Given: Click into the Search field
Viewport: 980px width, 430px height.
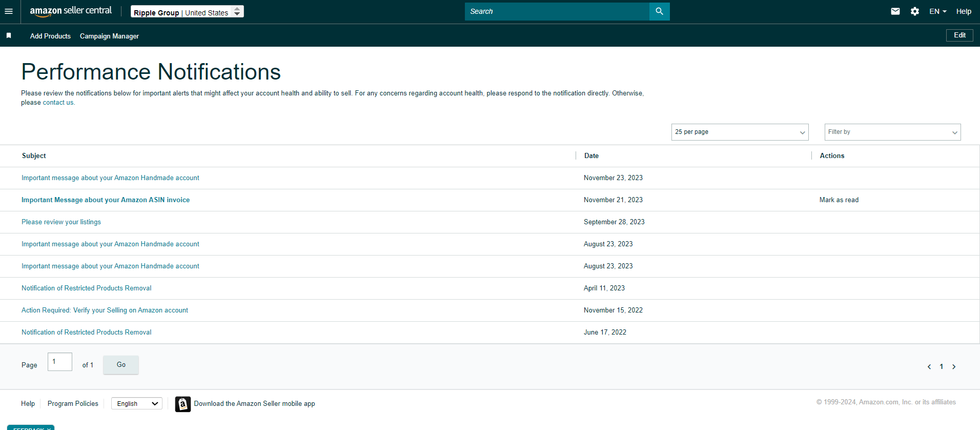Looking at the screenshot, I should point(557,11).
